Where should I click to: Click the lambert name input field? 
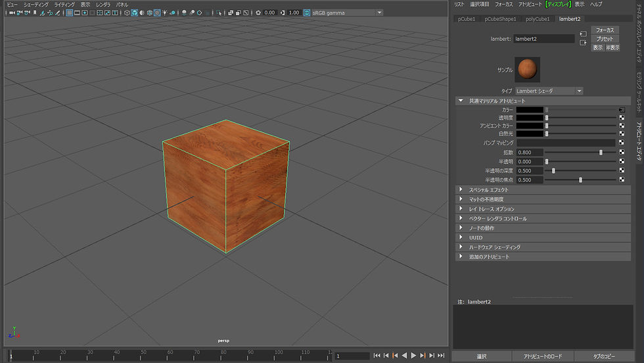(x=544, y=39)
